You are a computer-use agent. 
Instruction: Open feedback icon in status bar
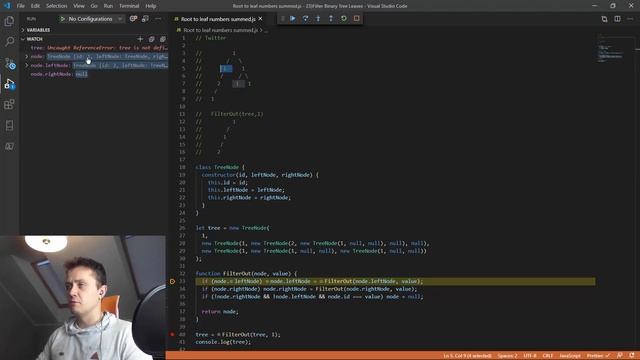(x=620, y=356)
